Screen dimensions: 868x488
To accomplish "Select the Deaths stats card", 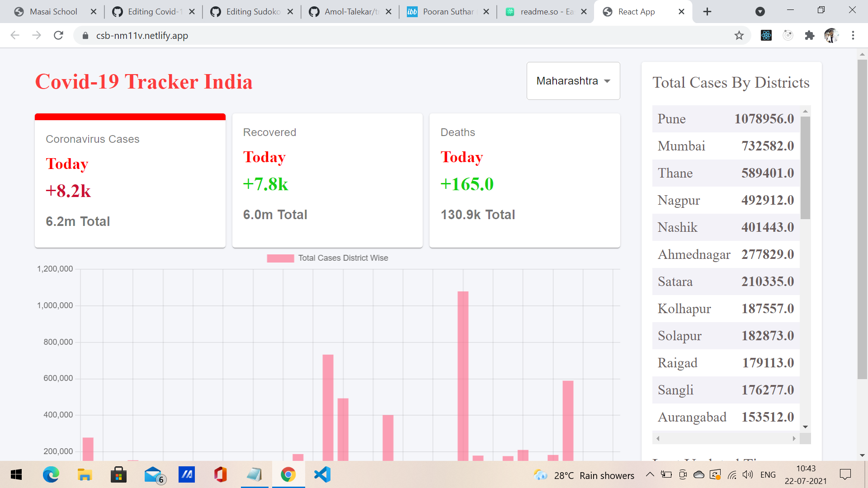I will [524, 180].
